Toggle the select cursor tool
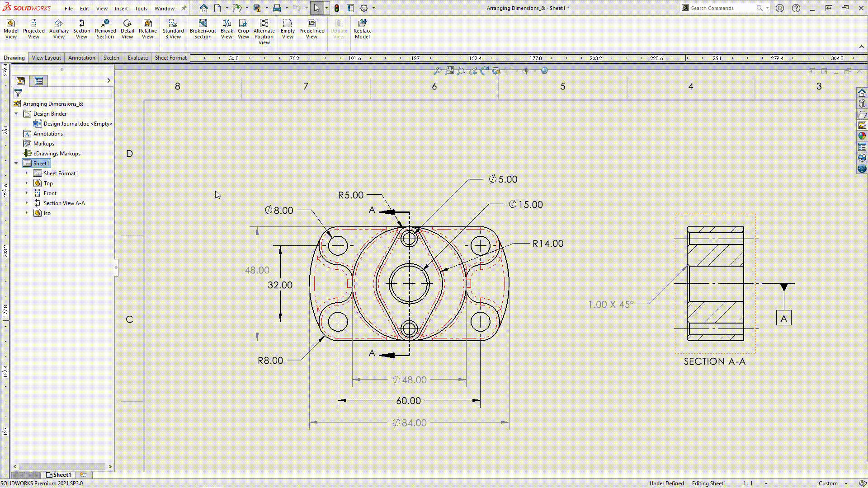The image size is (868, 488). pos(316,8)
